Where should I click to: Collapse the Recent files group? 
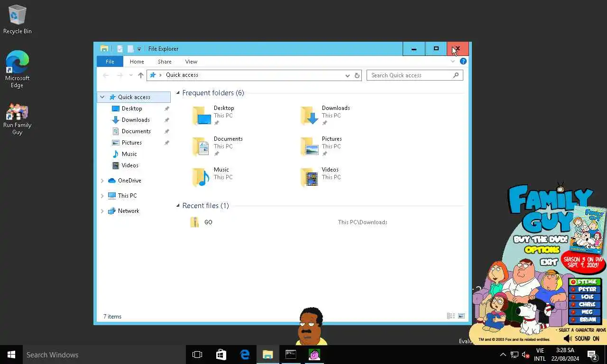[178, 206]
